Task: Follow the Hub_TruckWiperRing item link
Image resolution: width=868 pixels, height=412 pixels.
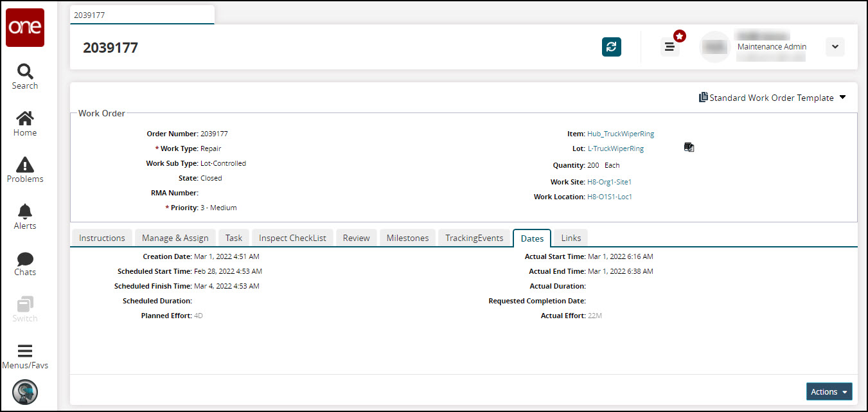Action: pyautogui.click(x=620, y=134)
